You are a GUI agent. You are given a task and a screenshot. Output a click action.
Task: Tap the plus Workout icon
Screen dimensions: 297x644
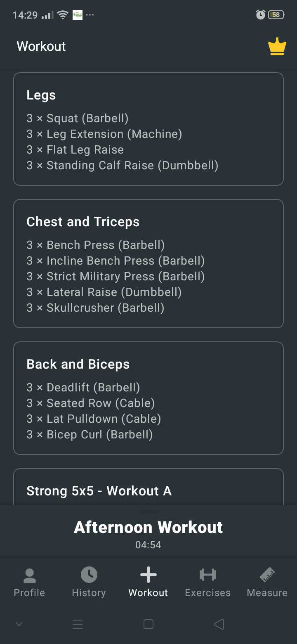(148, 574)
